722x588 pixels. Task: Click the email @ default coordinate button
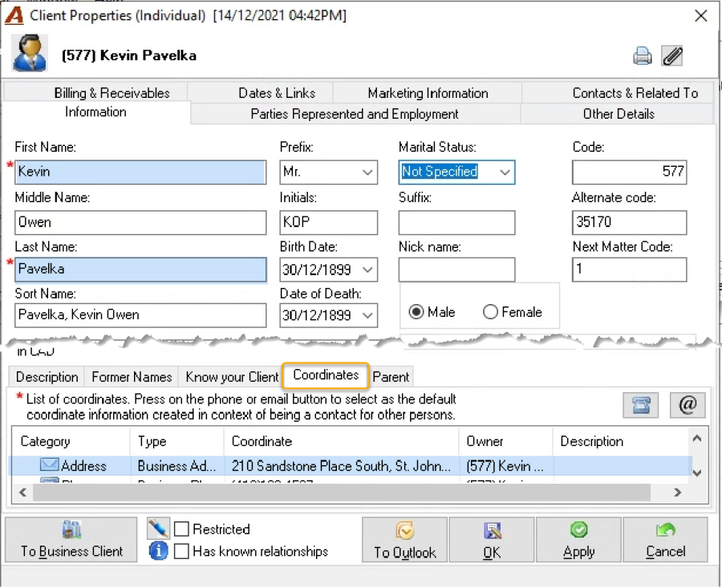(687, 405)
